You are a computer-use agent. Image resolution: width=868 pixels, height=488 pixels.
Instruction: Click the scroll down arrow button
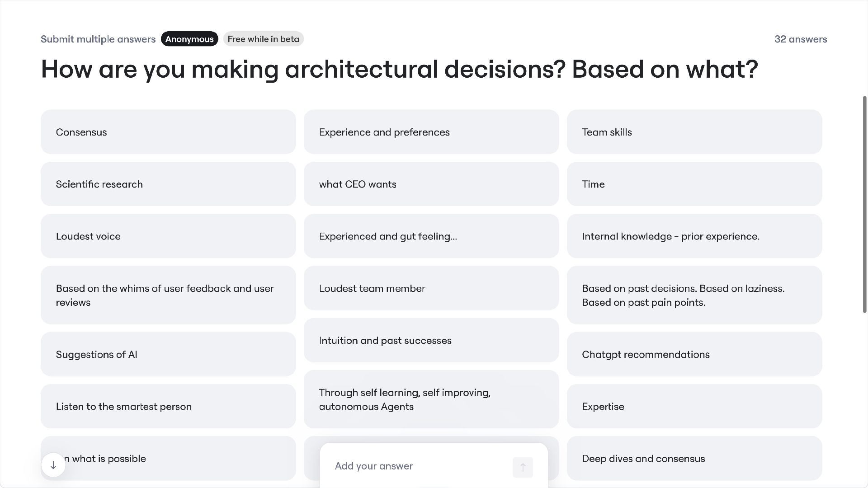pos(53,465)
